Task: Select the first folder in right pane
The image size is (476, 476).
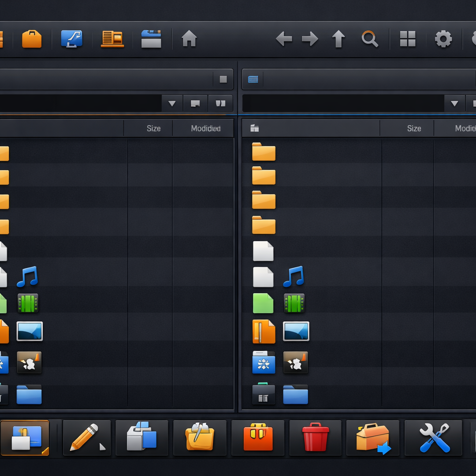Action: (x=264, y=152)
